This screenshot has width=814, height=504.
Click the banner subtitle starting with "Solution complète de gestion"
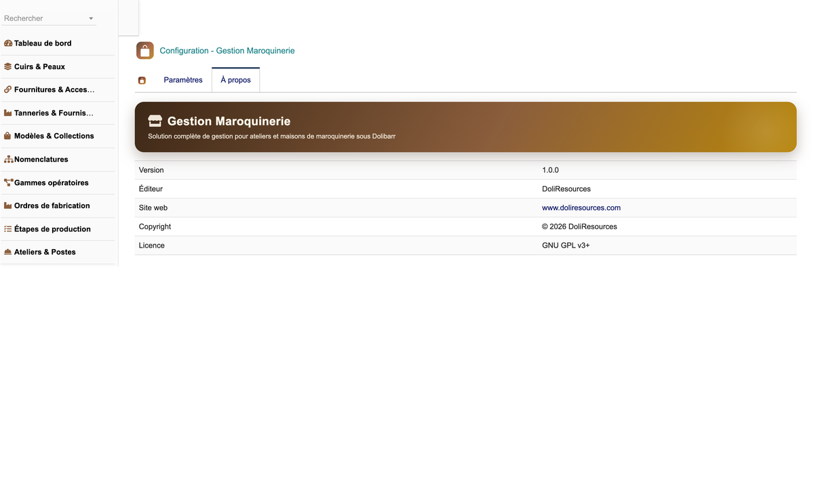[271, 136]
